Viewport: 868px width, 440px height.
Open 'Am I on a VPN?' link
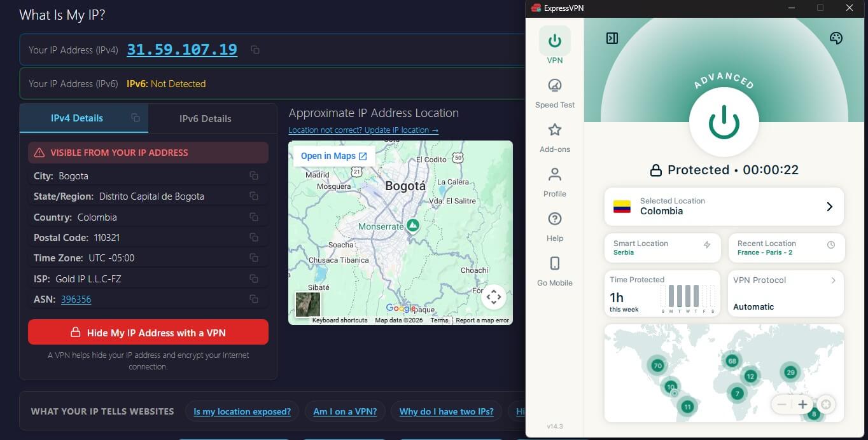[x=345, y=411]
